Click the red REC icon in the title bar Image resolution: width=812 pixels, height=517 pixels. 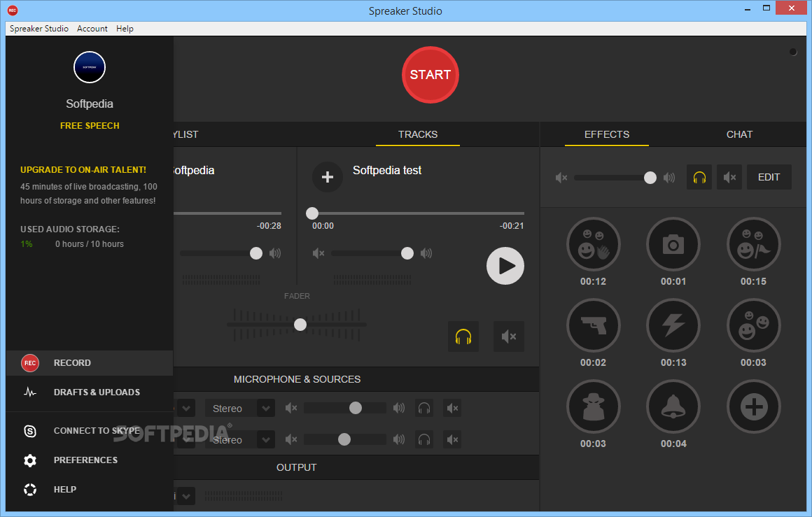click(x=13, y=10)
